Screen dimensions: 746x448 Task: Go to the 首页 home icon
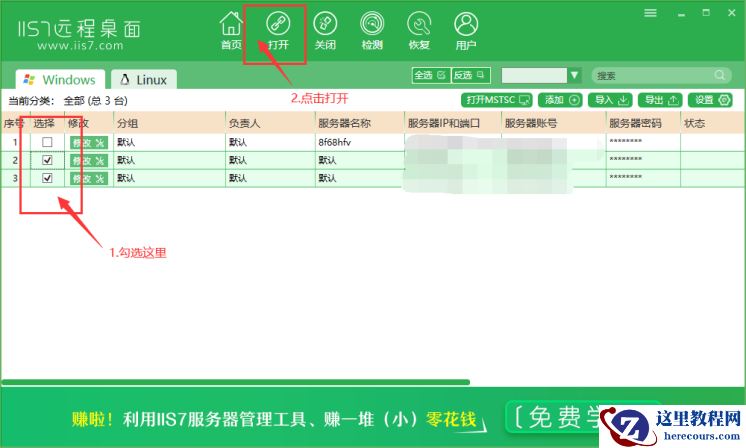(x=231, y=31)
